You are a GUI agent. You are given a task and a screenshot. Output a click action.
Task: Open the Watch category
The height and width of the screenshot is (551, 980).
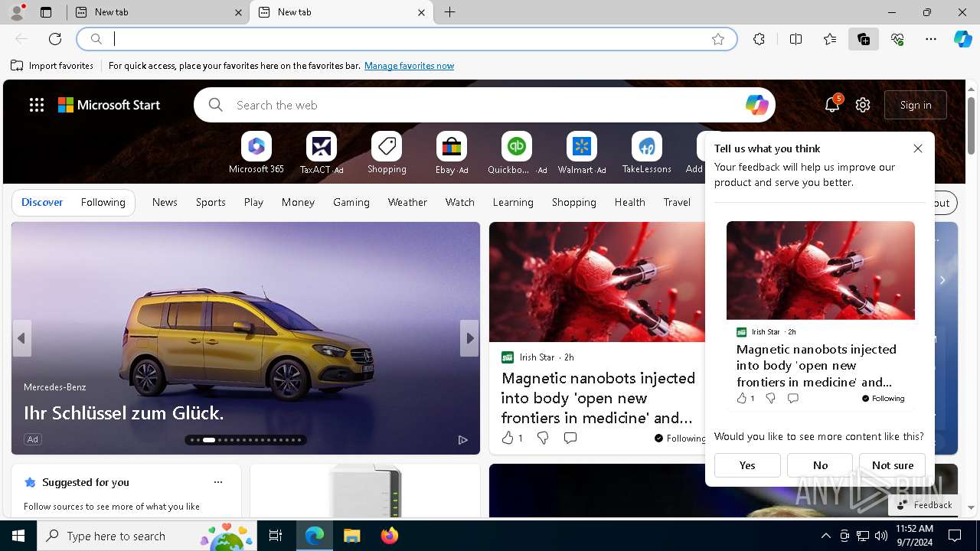coord(460,202)
